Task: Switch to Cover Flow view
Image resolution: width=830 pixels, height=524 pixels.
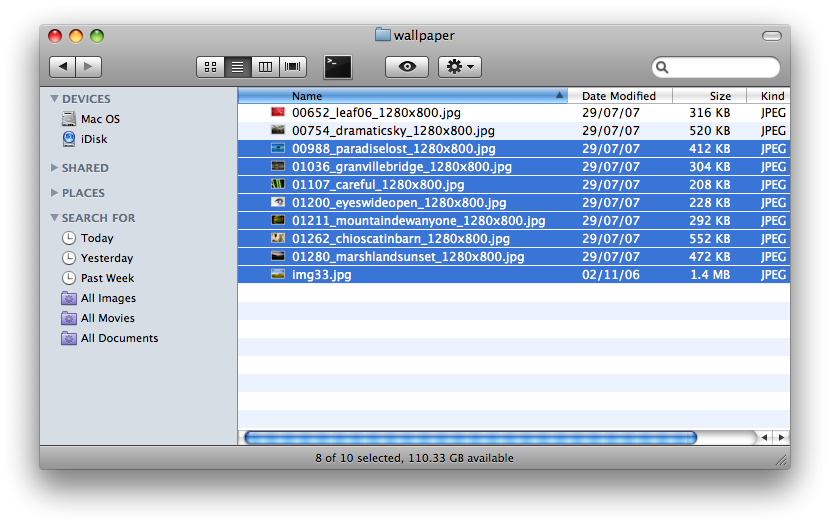Action: 293,67
